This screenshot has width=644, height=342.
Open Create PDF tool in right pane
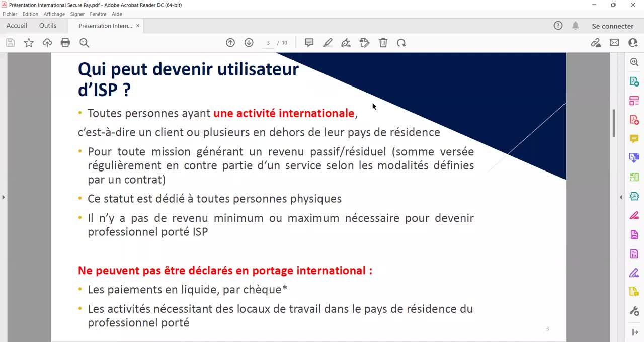click(634, 120)
